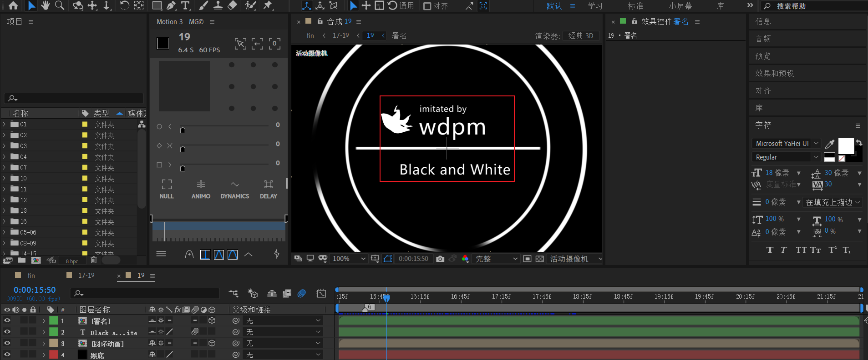Click the DYNAMICS button in Motion-3
Screen dimensions: 868x360
pyautogui.click(x=235, y=189)
